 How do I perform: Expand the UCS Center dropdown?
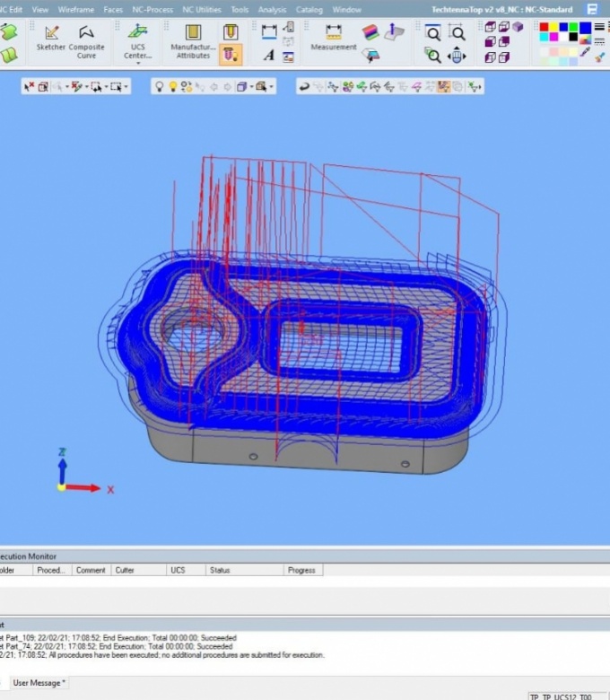click(x=137, y=64)
